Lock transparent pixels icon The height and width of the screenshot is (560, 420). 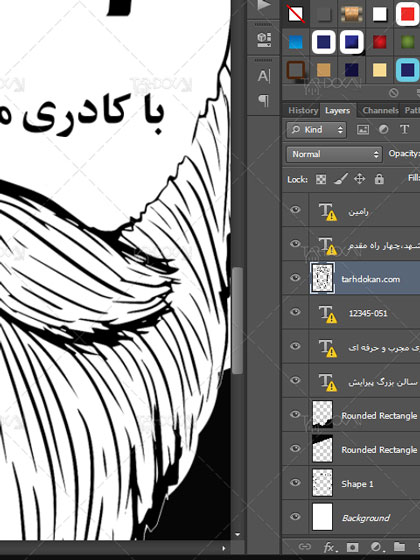coord(321,179)
